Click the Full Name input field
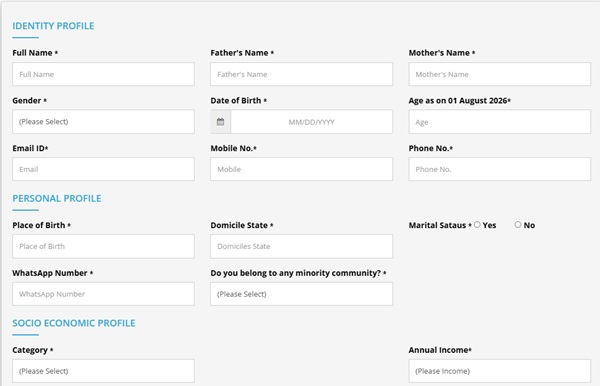 click(103, 74)
